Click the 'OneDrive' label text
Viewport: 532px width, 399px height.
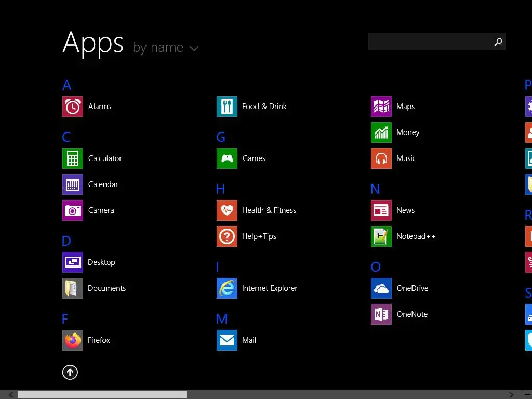point(413,288)
